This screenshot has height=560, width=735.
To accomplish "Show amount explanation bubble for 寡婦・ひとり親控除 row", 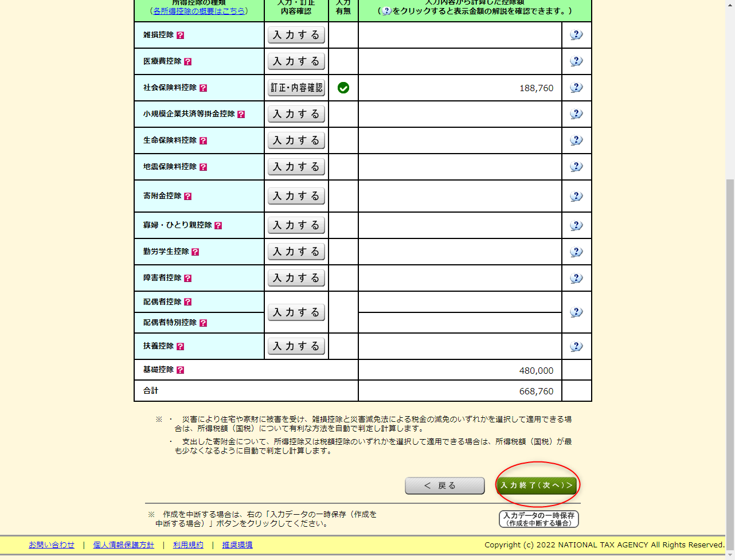I will [x=576, y=226].
